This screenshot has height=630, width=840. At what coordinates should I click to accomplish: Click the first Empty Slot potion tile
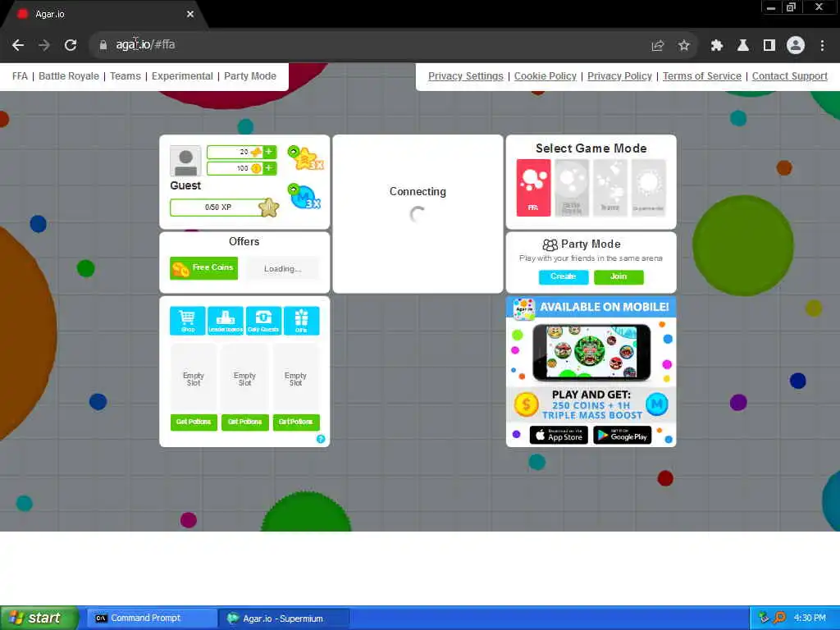(194, 378)
